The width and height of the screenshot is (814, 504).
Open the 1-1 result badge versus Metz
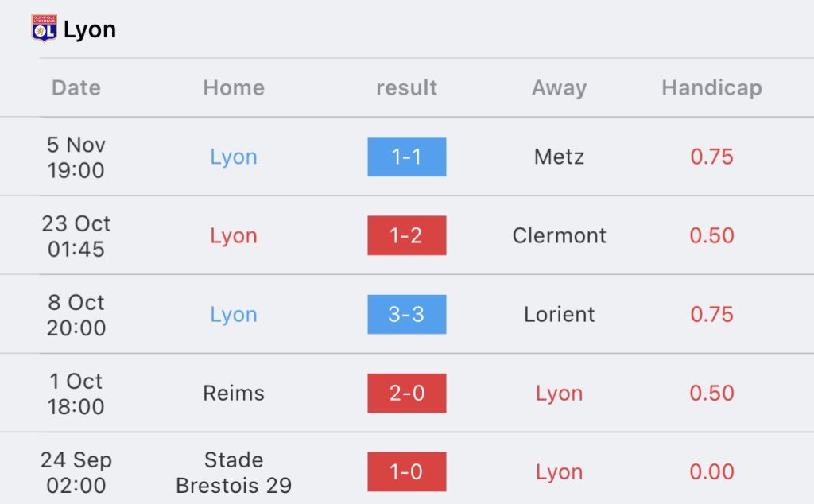406,157
